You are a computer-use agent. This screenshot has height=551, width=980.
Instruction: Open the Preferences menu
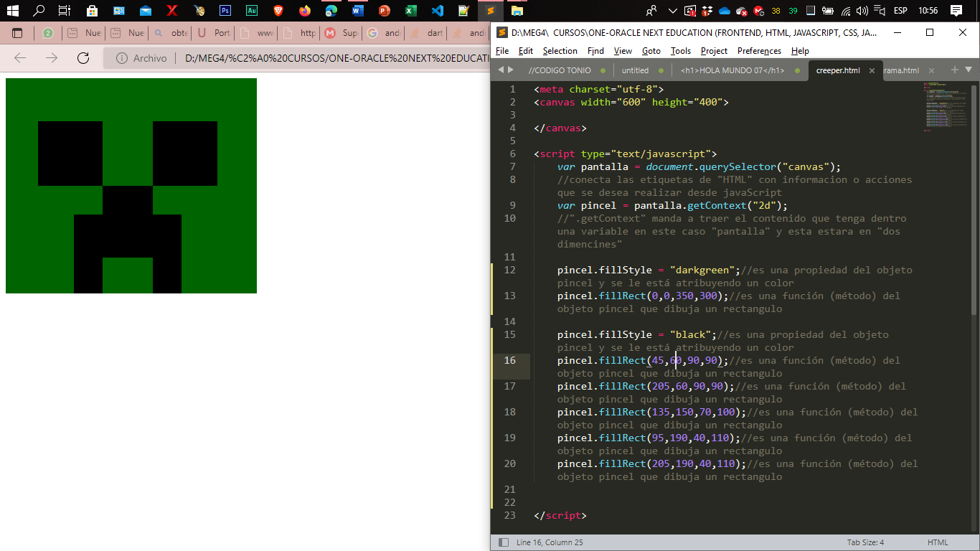click(x=759, y=51)
